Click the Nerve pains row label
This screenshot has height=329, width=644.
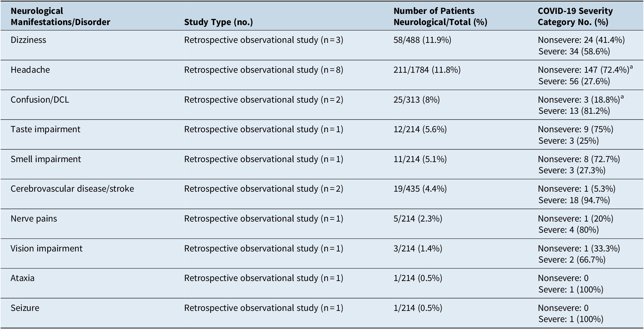pyautogui.click(x=34, y=219)
